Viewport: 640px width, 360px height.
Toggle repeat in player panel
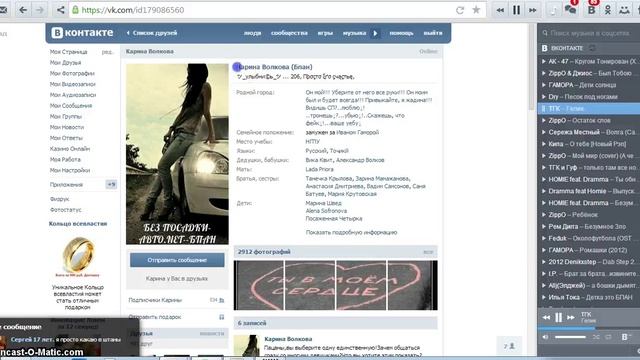[609, 337]
